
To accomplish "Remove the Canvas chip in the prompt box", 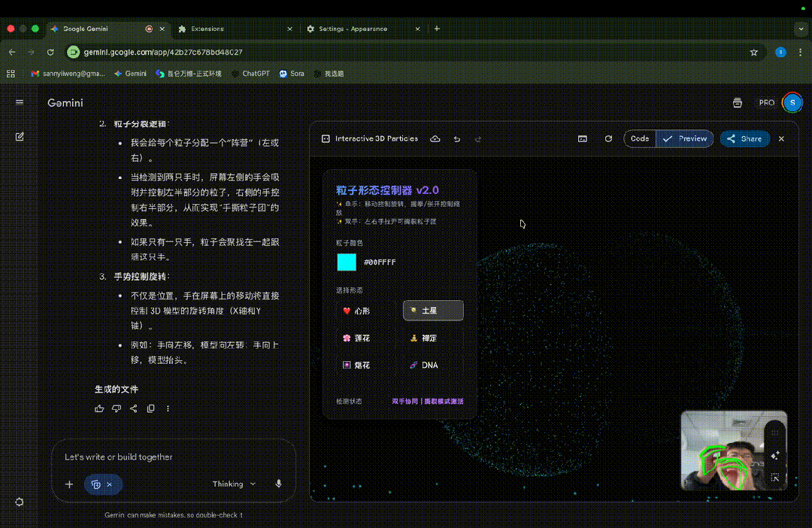I will (x=109, y=484).
